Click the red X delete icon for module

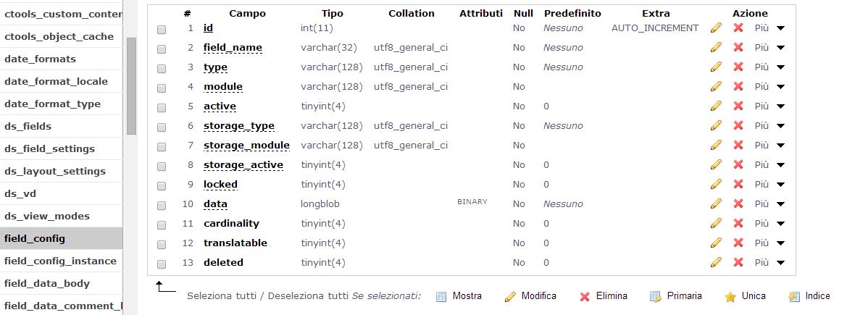pos(738,86)
